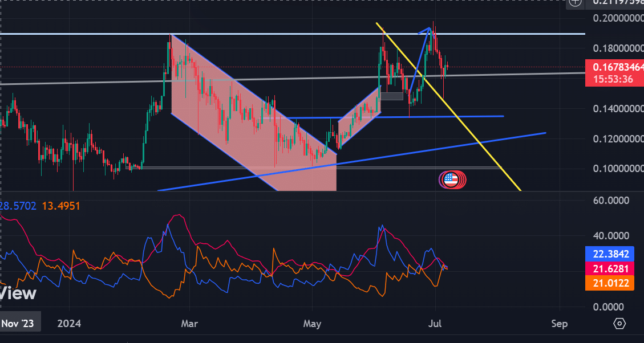Click the candle countdown timer 15:53:36
Viewport: 644px width, 343px height.
point(611,79)
